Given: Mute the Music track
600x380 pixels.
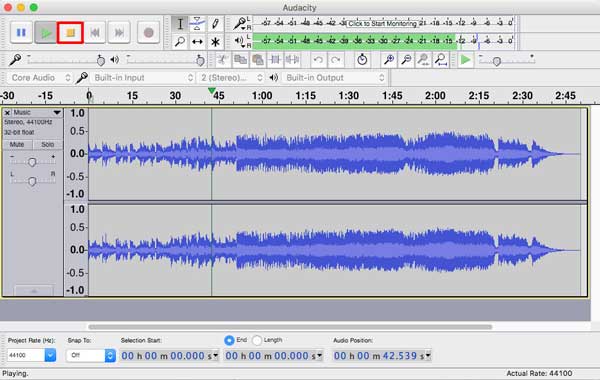Looking at the screenshot, I should pos(17,144).
